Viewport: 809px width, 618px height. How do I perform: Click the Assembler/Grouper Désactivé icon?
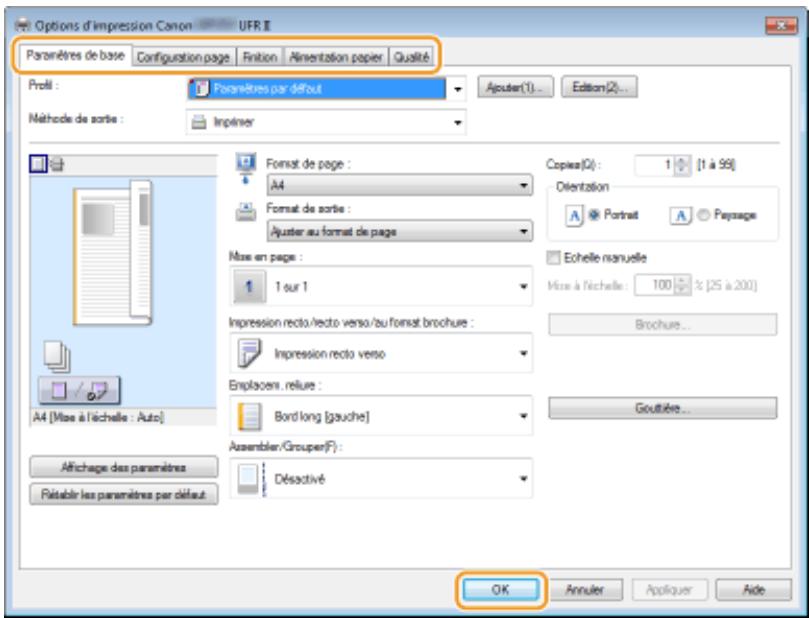click(252, 479)
